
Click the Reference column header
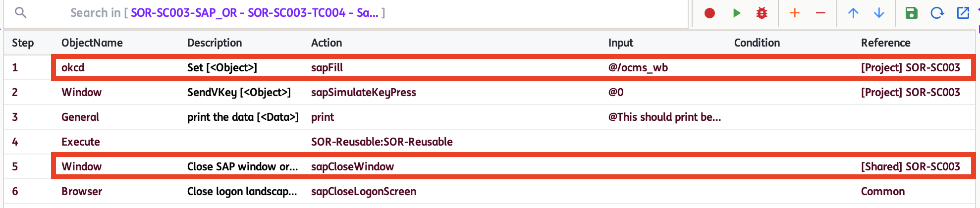pos(886,43)
